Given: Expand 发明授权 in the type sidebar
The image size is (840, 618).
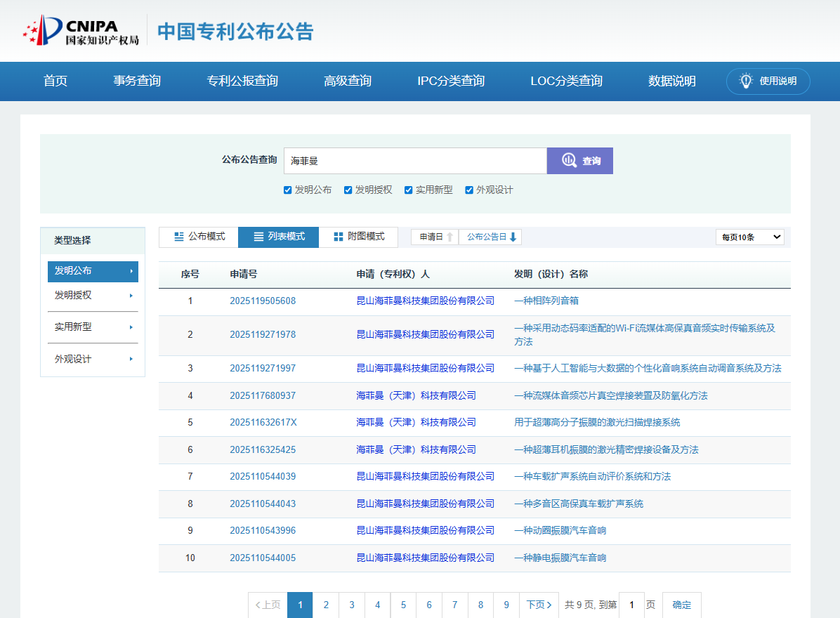Looking at the screenshot, I should 93,295.
